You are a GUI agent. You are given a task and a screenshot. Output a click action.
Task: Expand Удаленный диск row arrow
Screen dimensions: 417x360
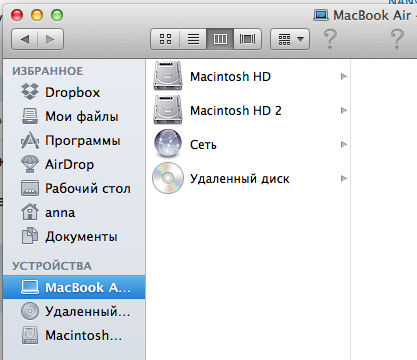344,178
